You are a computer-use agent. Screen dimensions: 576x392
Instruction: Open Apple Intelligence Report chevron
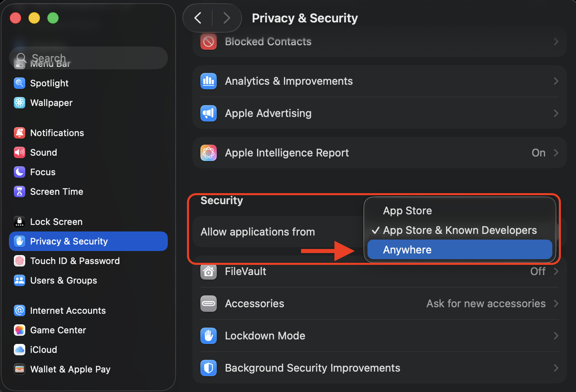coord(556,153)
